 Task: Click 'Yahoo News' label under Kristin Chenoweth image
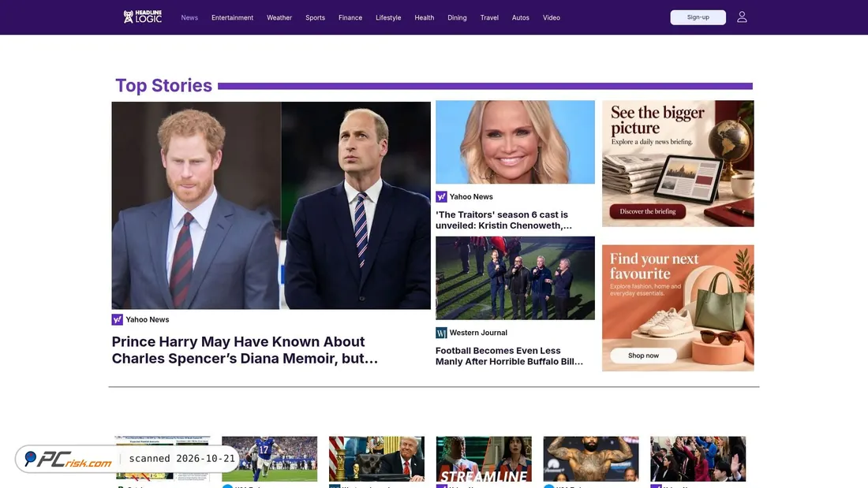coord(471,196)
